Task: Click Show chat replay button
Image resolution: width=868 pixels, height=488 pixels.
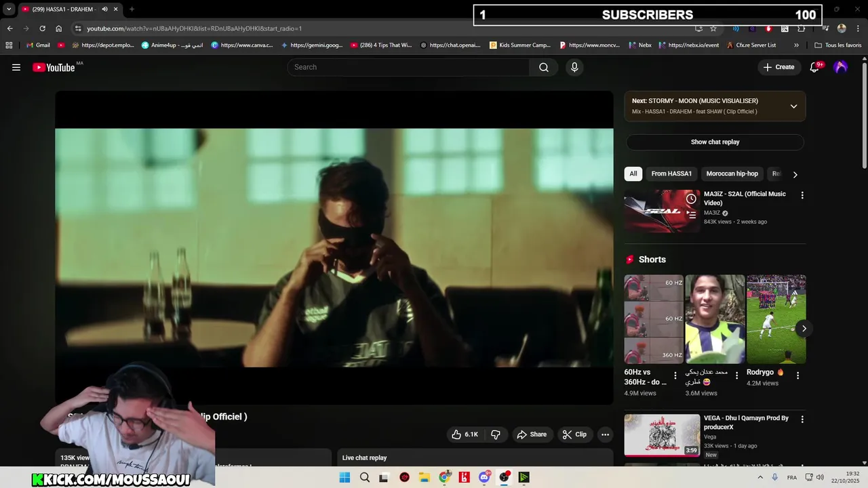Action: (715, 142)
